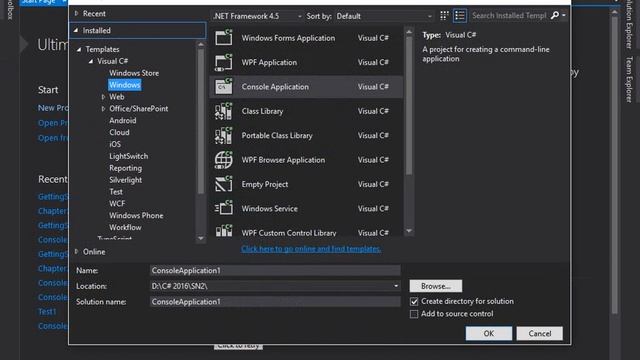Viewport: 640px width, 360px height.
Task: Click the Solution name input field
Action: tap(275, 302)
